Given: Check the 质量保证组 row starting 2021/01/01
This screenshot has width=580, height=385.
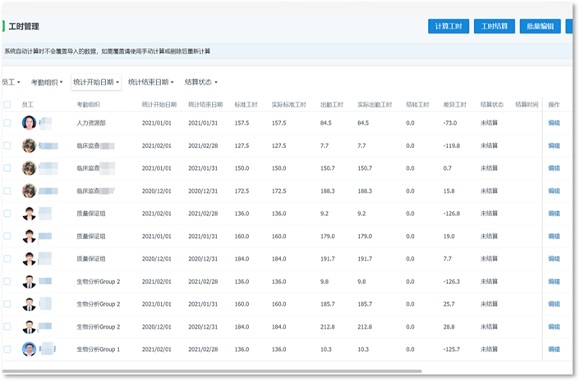Looking at the screenshot, I should [x=7, y=236].
